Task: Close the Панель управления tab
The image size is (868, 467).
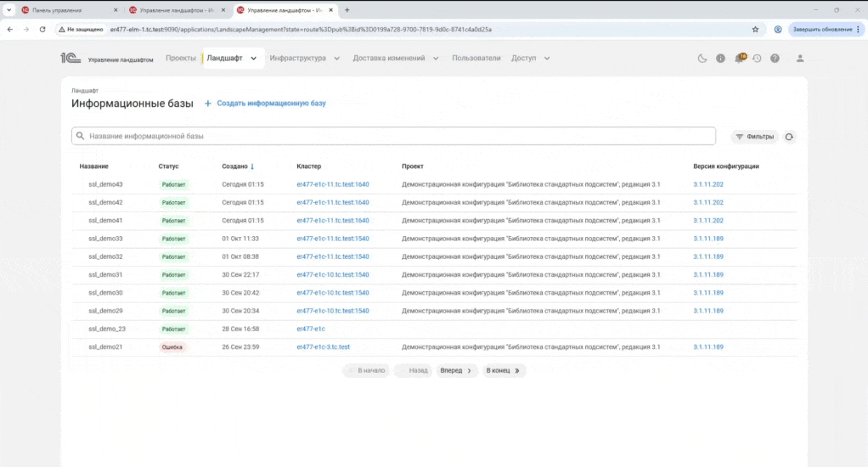Action: 116,10
